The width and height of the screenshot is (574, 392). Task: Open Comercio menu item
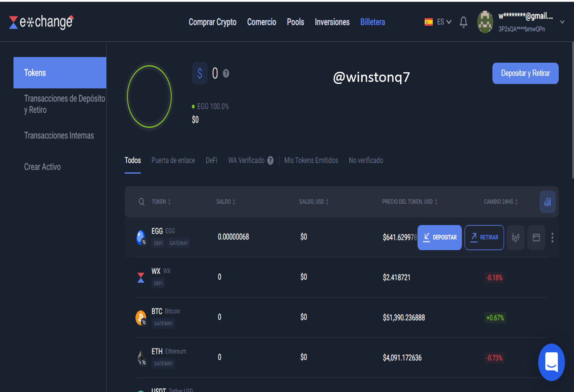(261, 22)
